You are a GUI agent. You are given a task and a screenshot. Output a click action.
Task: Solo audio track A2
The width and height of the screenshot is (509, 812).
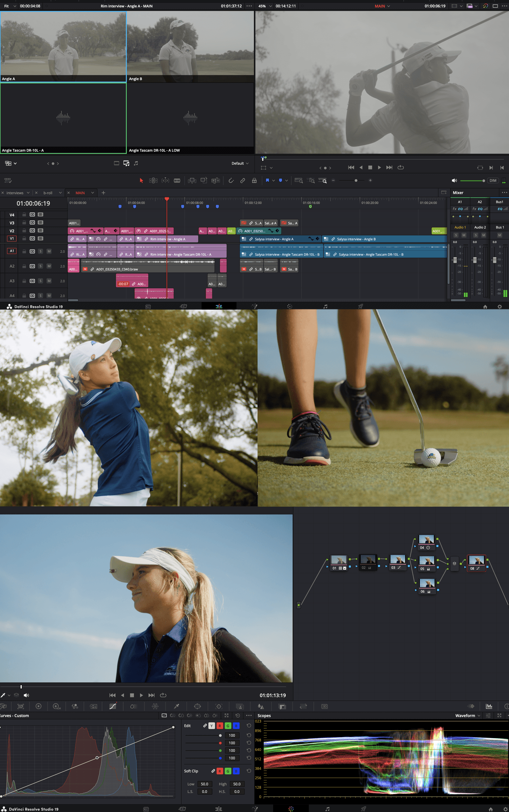[40, 266]
